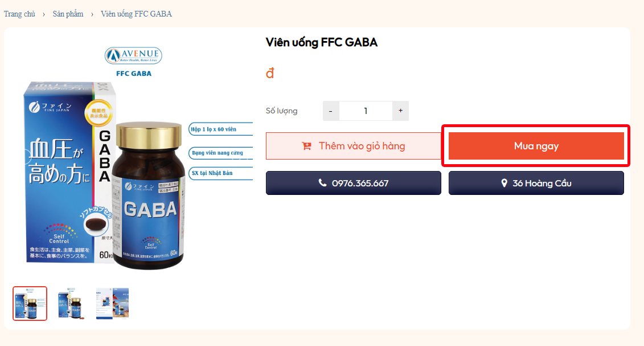Click the Viên uống FFC GABA title
The image size is (644, 346).
(321, 42)
